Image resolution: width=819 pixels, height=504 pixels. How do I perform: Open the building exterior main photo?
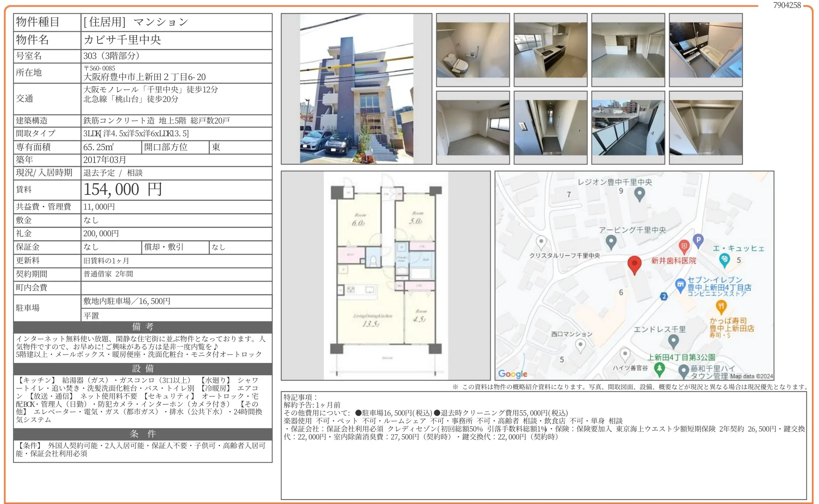356,89
